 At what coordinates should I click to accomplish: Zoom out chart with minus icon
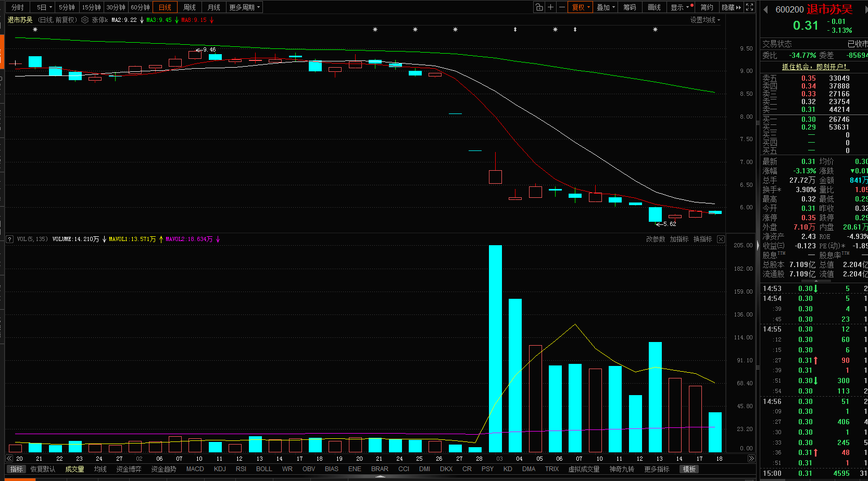(x=562, y=7)
